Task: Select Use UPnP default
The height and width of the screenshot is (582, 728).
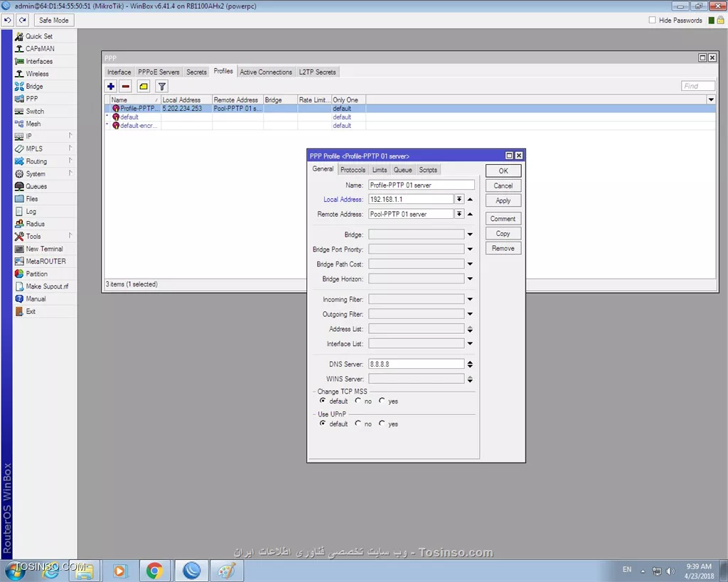Action: tap(322, 424)
